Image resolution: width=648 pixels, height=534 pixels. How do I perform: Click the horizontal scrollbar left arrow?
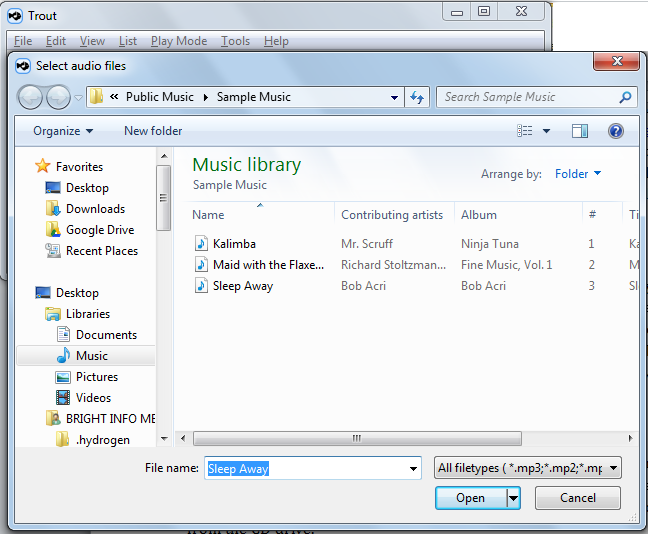click(x=183, y=438)
